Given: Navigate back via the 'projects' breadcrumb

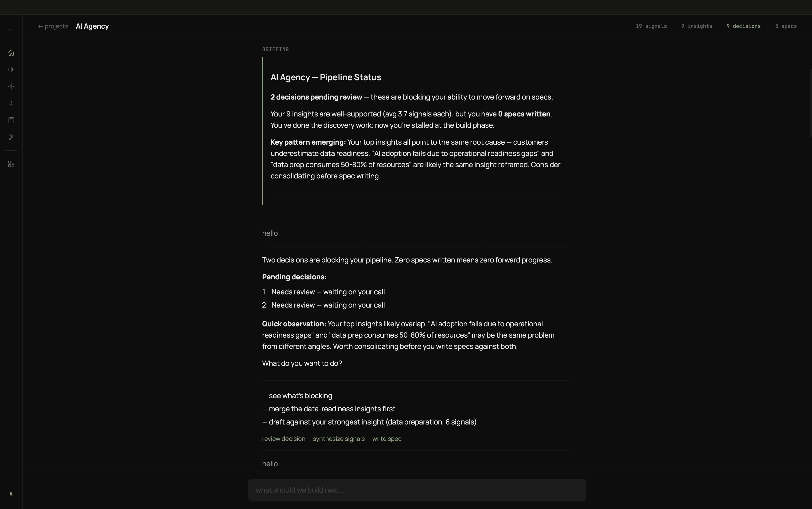Looking at the screenshot, I should click(53, 26).
